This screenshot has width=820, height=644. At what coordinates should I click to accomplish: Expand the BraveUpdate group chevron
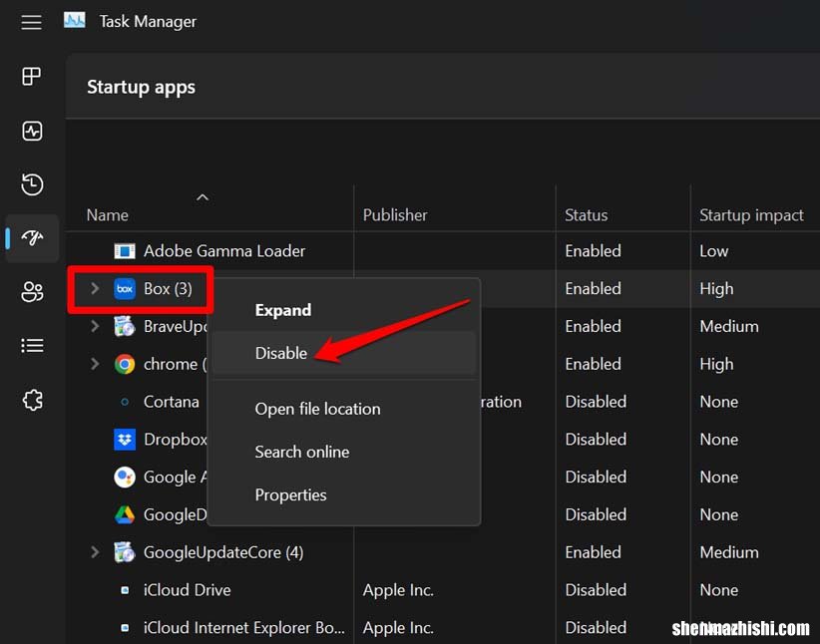tap(96, 327)
